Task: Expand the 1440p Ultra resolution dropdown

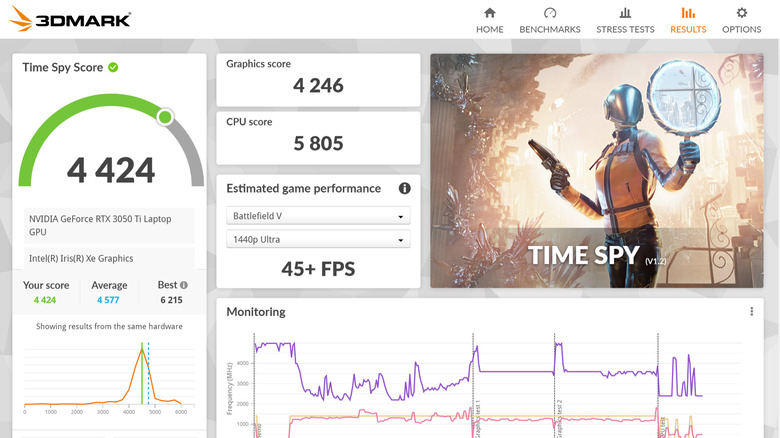Action: pos(318,240)
